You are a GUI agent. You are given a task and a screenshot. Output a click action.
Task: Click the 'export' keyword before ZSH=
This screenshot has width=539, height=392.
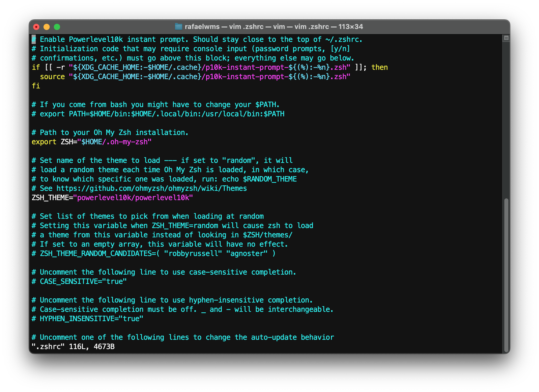point(44,142)
